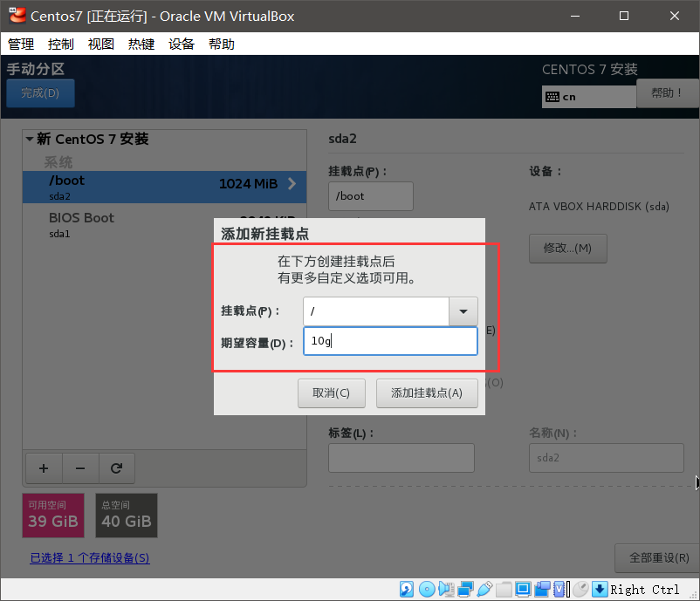
Task: Click the hard disk icon in the status bar
Action: 407,589
